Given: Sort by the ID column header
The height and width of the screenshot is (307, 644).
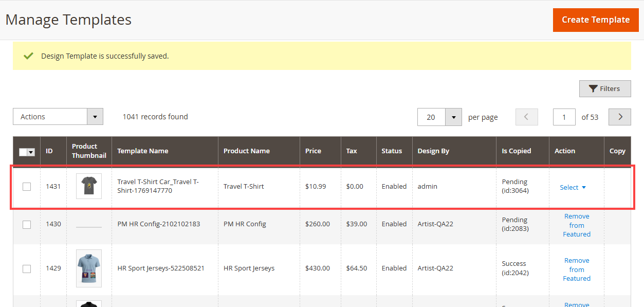Looking at the screenshot, I should click(49, 151).
